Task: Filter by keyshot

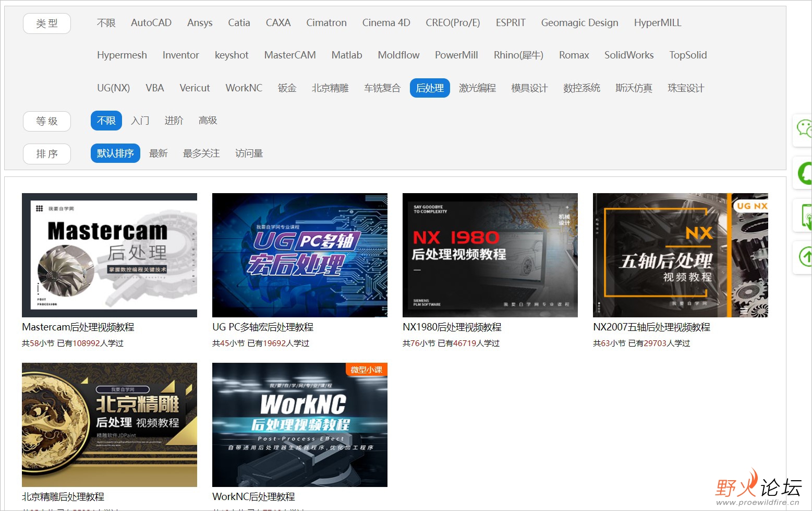Action: (x=232, y=55)
